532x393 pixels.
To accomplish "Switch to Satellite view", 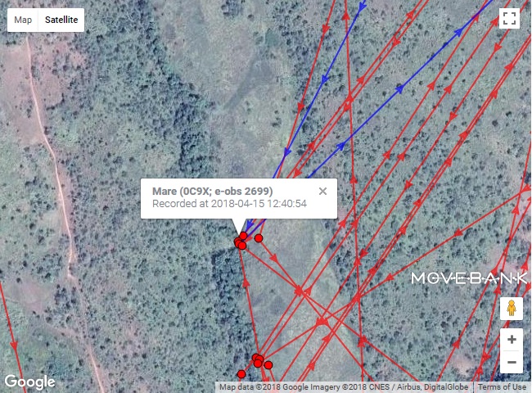I will [61, 20].
